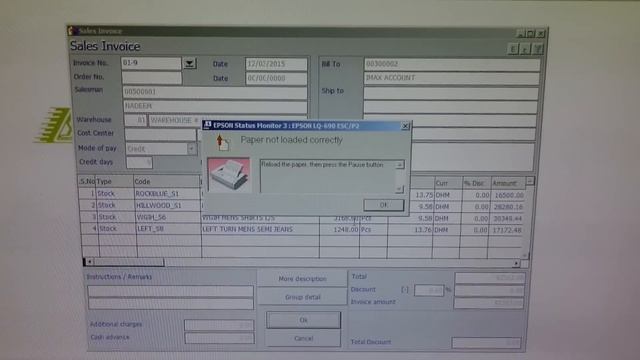640x360 pixels.
Task: Expand the Mode of pay combo box
Action: coord(191,149)
